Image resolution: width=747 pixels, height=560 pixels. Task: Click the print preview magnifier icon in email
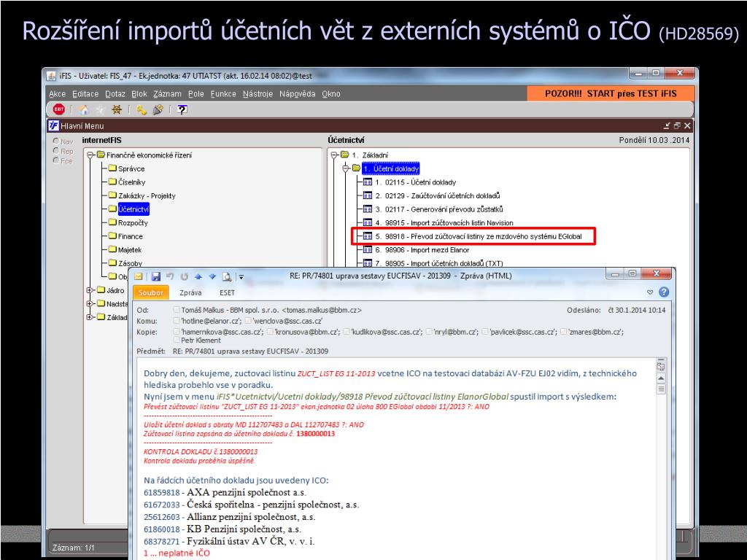tap(227, 276)
